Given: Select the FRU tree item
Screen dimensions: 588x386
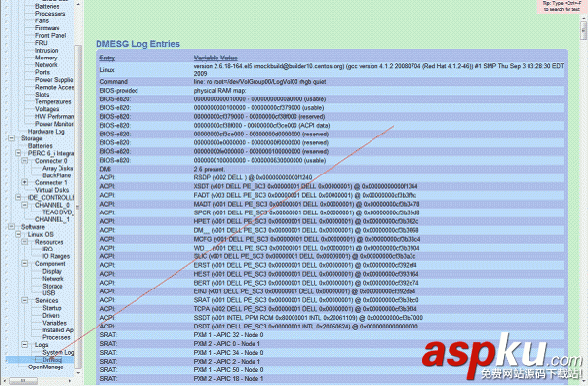Looking at the screenshot, I should click(41, 43).
